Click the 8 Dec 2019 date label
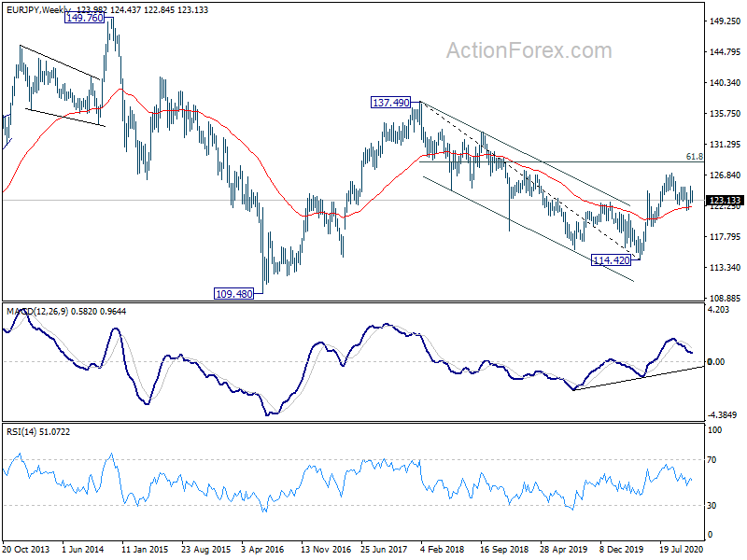Viewport: 747px width, 560px height. 621,549
